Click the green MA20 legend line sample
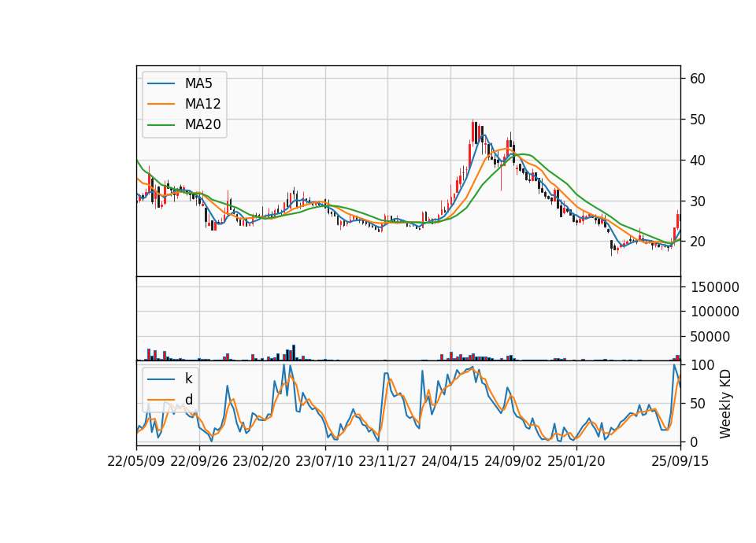Image resolution: width=756 pixels, height=543 pixels. (x=161, y=125)
